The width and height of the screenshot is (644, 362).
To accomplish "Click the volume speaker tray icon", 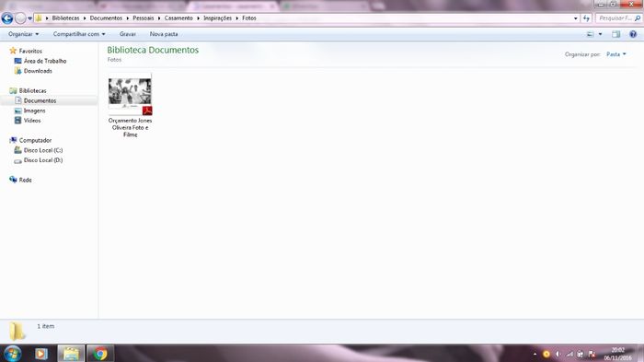I will (558, 354).
